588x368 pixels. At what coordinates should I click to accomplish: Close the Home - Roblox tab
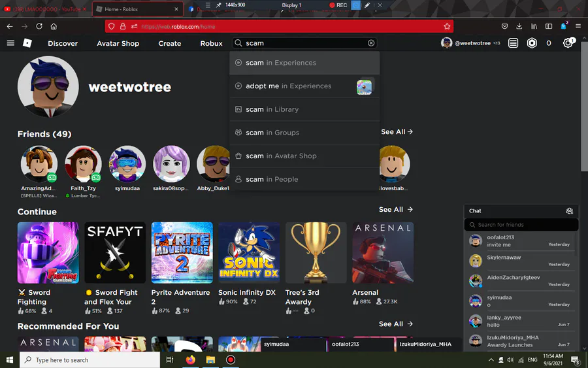tap(176, 9)
